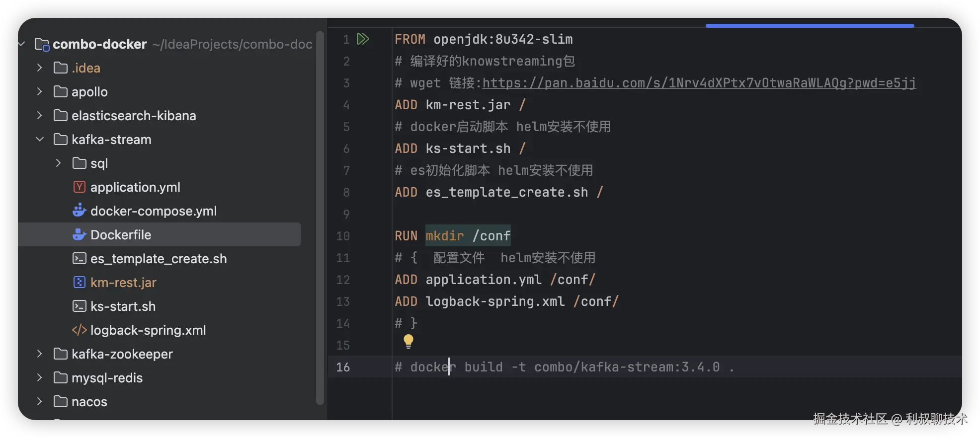Collapse the combo-docker project root
Screen dimensions: 980x438
click(22, 44)
